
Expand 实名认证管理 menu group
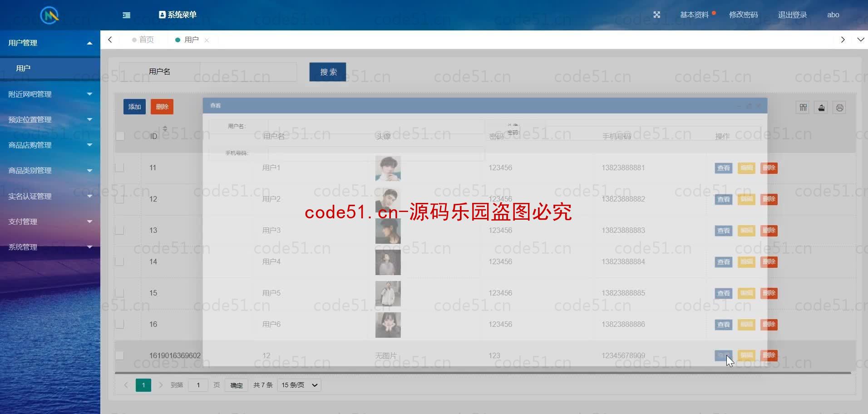(x=50, y=196)
